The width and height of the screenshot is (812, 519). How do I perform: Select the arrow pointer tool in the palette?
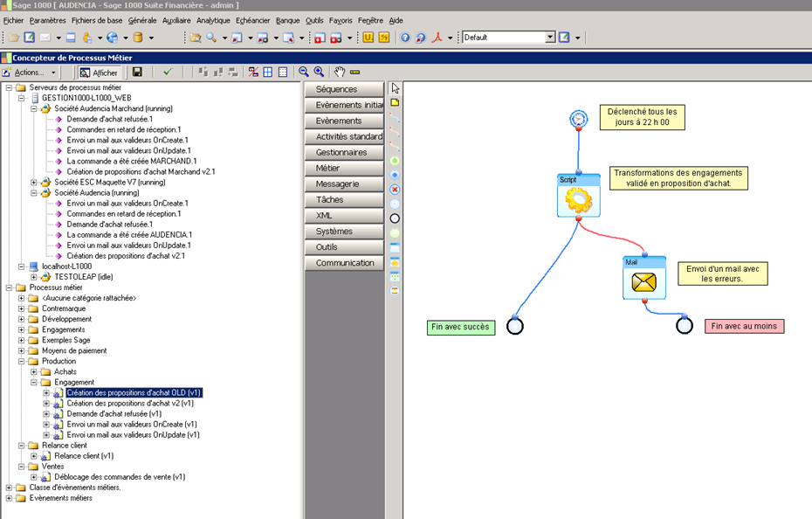(396, 88)
